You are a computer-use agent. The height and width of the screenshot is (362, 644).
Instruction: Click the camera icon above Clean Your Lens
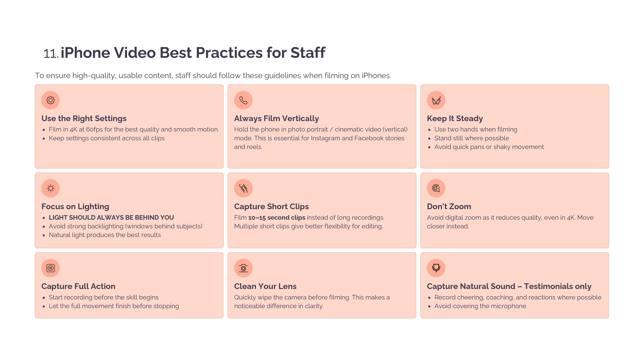pos(243,268)
